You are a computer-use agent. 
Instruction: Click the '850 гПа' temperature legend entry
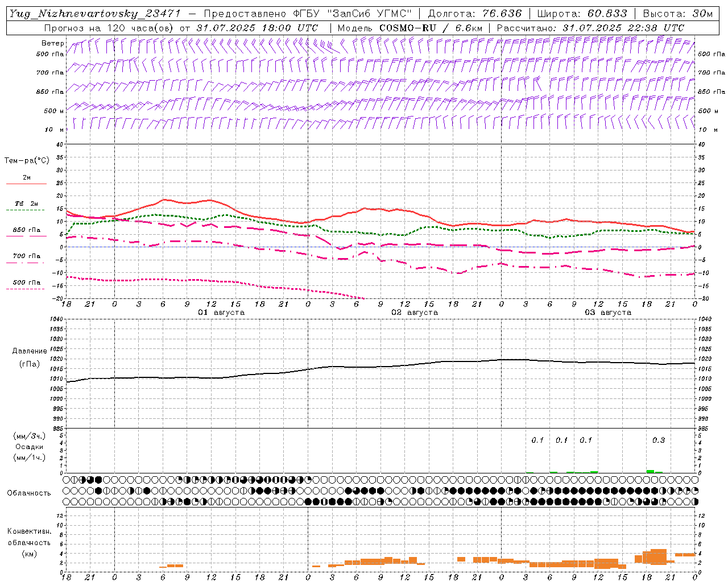[26, 230]
